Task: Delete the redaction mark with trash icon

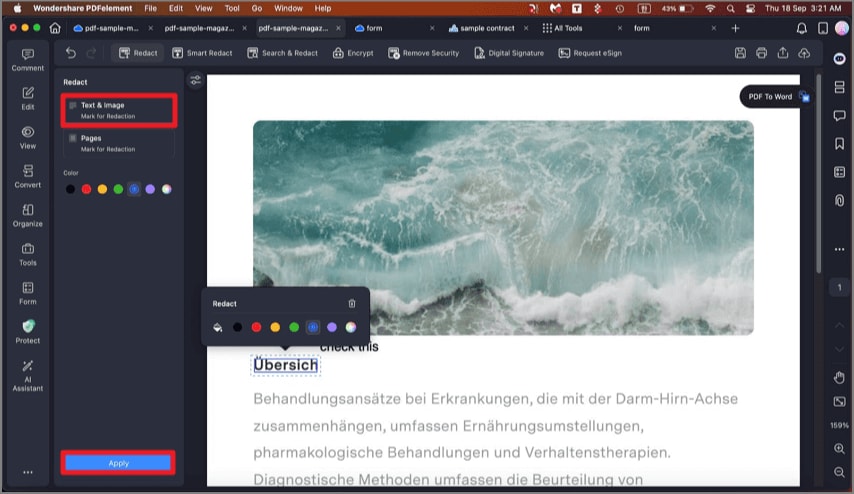Action: [352, 303]
